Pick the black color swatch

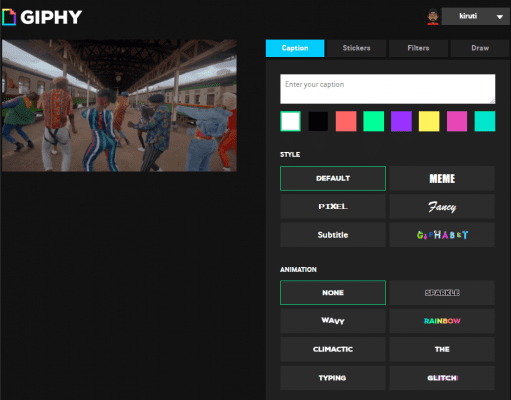[x=318, y=121]
